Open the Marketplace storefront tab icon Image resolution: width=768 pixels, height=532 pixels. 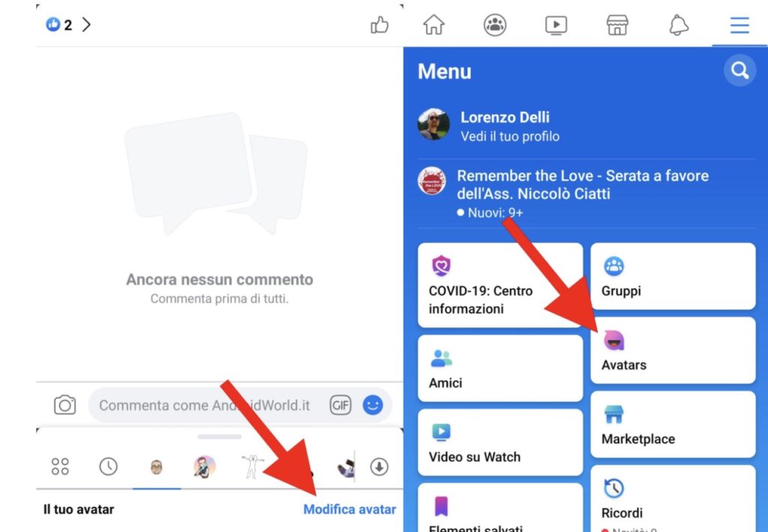(x=617, y=25)
